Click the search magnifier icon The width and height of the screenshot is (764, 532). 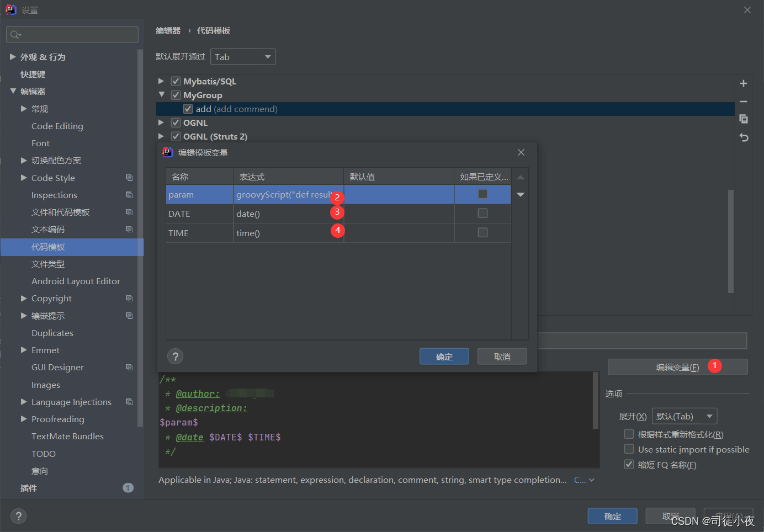point(15,35)
